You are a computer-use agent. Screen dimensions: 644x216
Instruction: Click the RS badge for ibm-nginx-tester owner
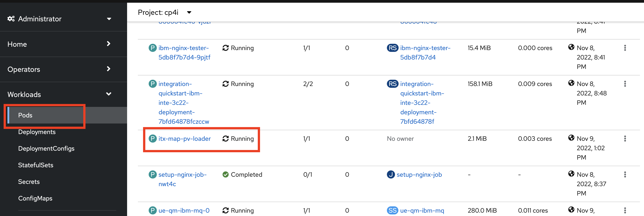click(x=393, y=48)
